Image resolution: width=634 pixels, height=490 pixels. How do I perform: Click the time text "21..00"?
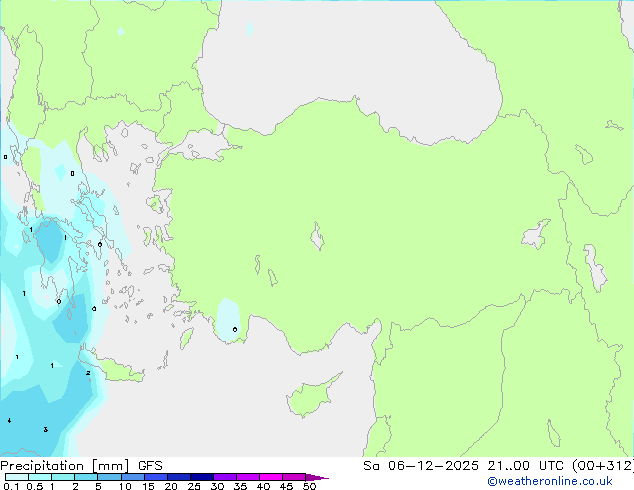click(509, 466)
